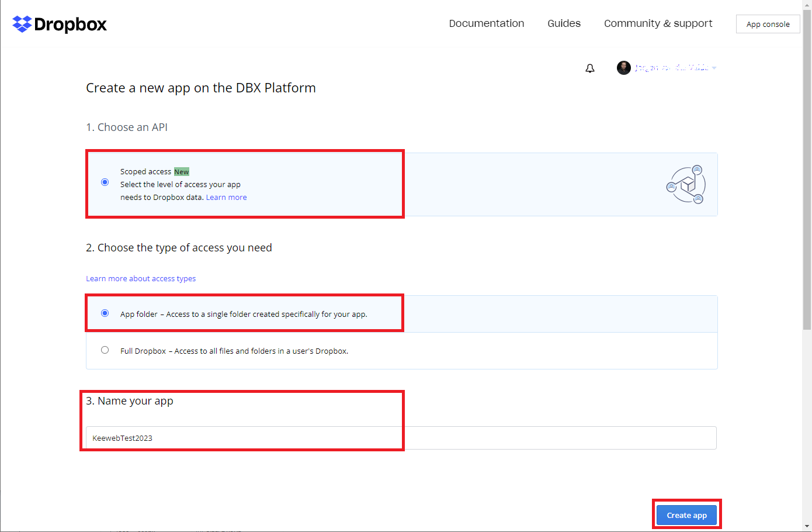This screenshot has height=532, width=812.
Task: Click the scoped access network illustration
Action: [686, 185]
